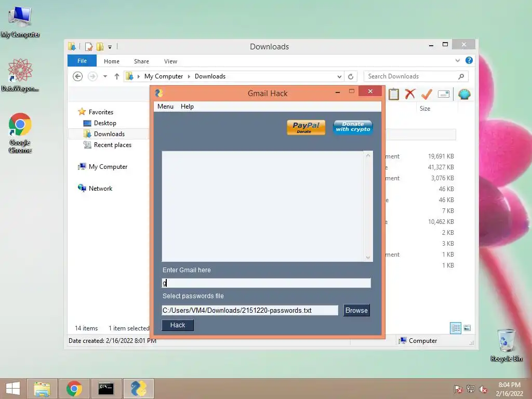Switch to details view layout button
The width and height of the screenshot is (532, 399).
click(455, 328)
